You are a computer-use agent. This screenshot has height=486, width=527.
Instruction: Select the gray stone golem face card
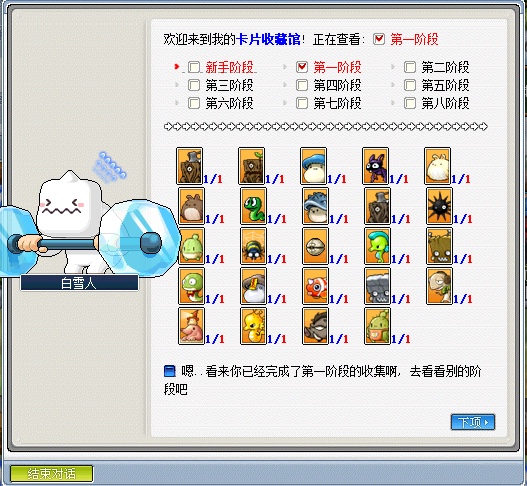(x=377, y=286)
